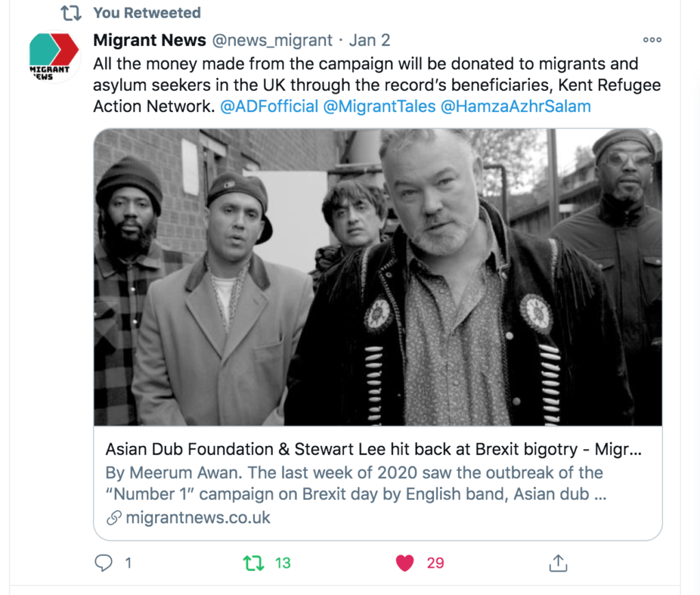Unlike the tweet with the red heart
700x595 pixels.
[x=405, y=563]
